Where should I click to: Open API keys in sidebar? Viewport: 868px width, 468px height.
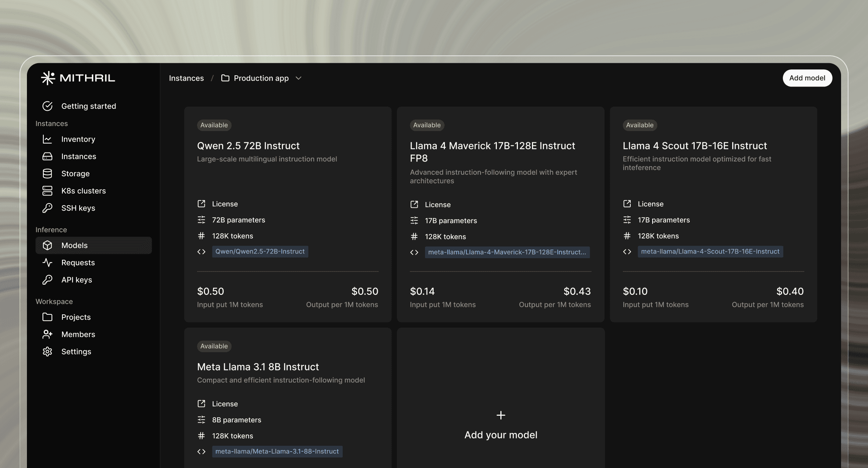[76, 280]
